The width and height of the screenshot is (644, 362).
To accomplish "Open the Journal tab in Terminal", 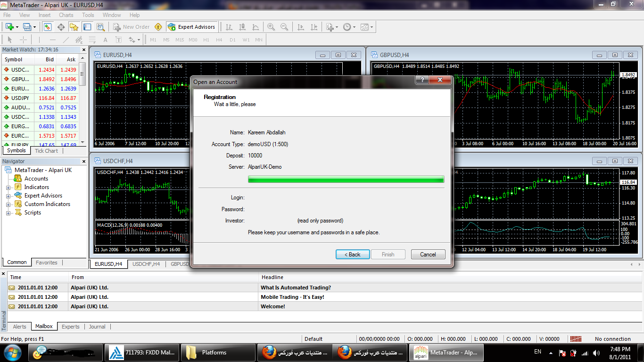I will pyautogui.click(x=97, y=326).
